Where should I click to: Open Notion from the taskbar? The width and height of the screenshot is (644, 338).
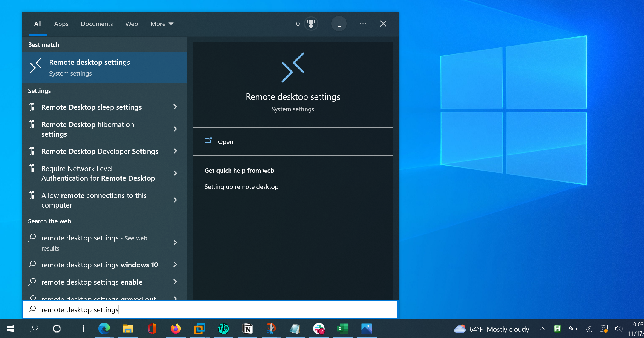247,328
